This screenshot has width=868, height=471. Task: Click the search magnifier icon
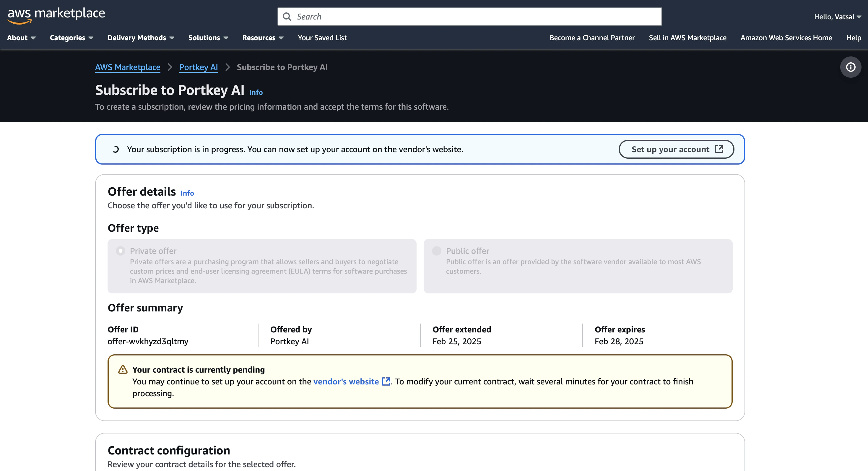point(287,17)
